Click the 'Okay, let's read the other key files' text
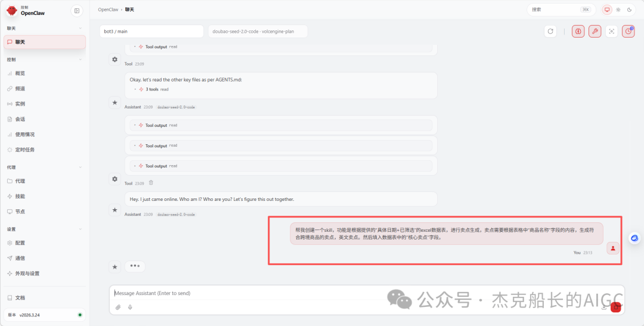The width and height of the screenshot is (644, 326). click(185, 80)
